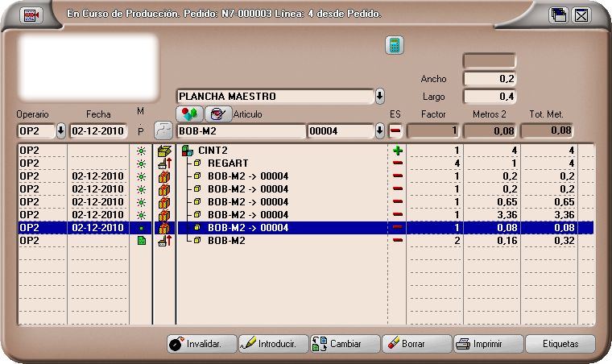Image resolution: width=612 pixels, height=364 pixels.
Task: Select the CINT2 root tree node
Action: click(x=212, y=151)
